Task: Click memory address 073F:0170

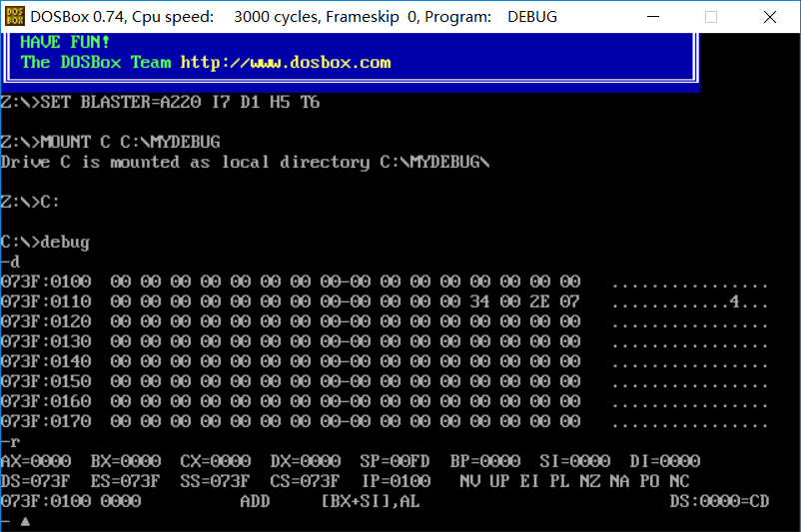Action: tap(46, 421)
